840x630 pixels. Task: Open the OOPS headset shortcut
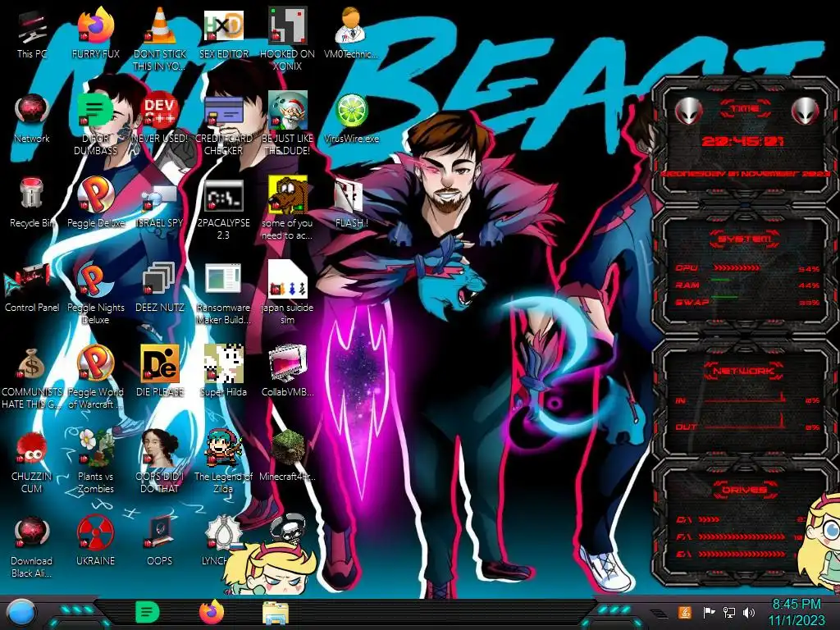click(x=159, y=533)
